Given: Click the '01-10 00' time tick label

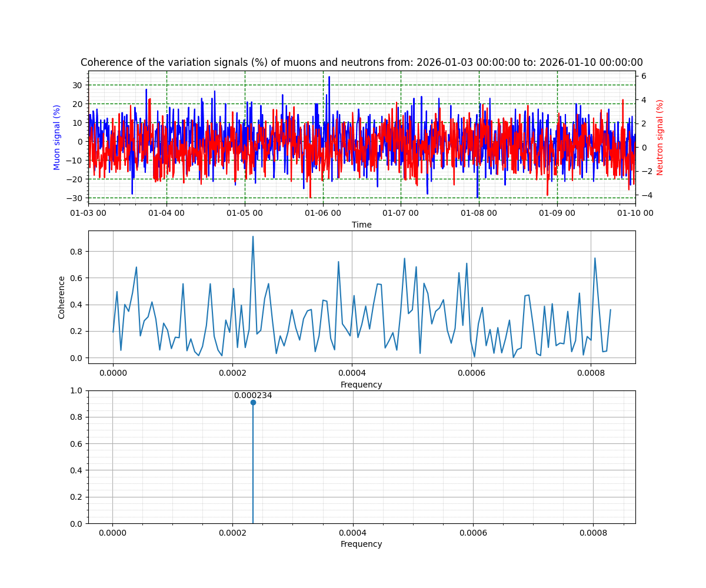Looking at the screenshot, I should (635, 213).
